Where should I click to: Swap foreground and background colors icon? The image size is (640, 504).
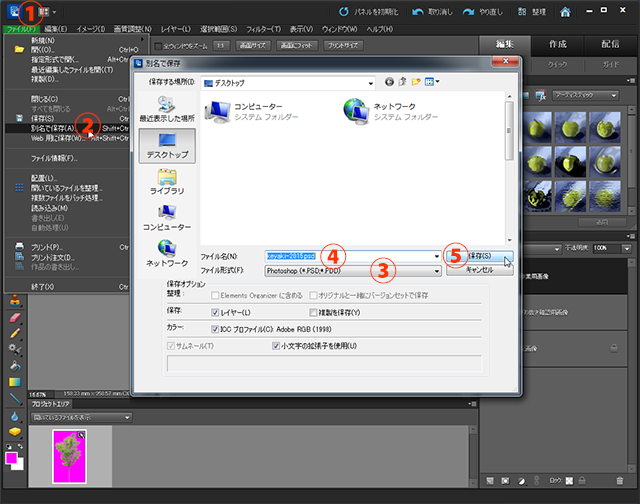coord(20,446)
